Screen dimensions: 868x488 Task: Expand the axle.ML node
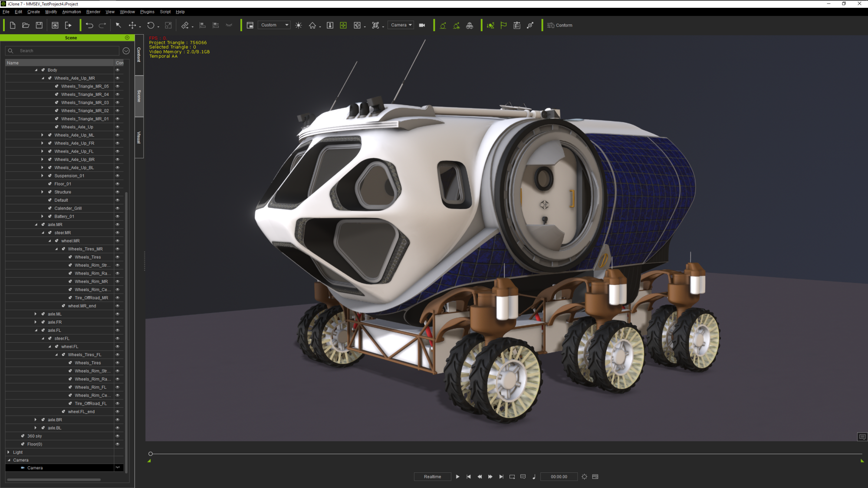tap(36, 314)
